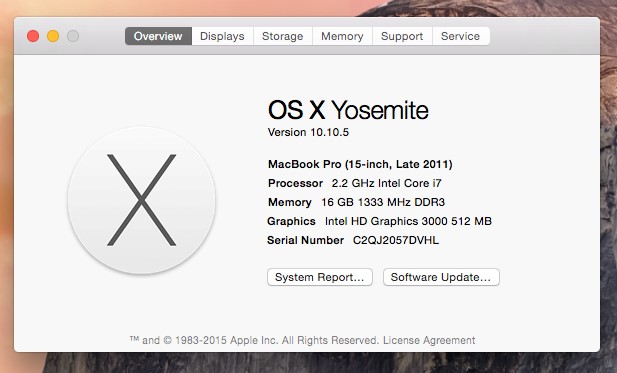Open the Displays tab
Screen dimensions: 617x373
(222, 36)
